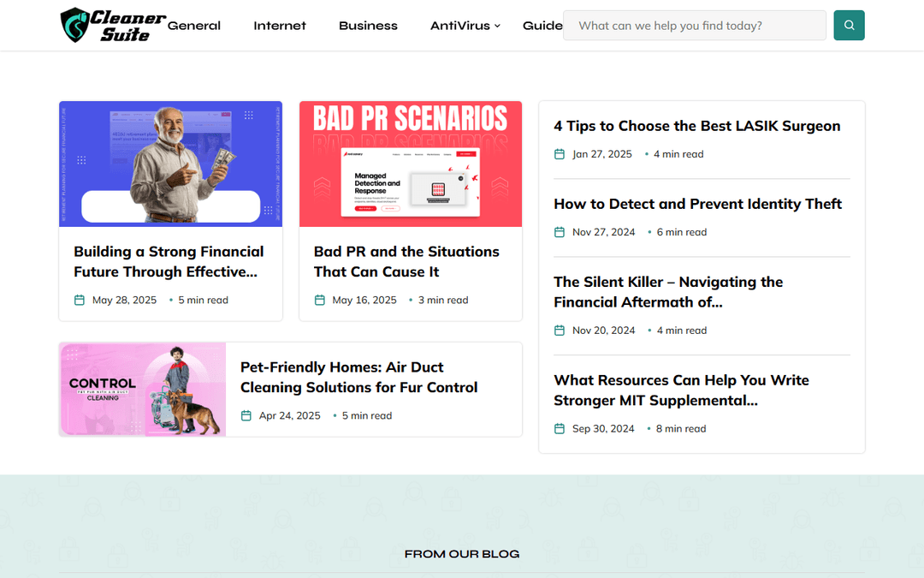Click calendar icon next to May 28, 2025
This screenshot has width=924, height=578.
pos(80,301)
